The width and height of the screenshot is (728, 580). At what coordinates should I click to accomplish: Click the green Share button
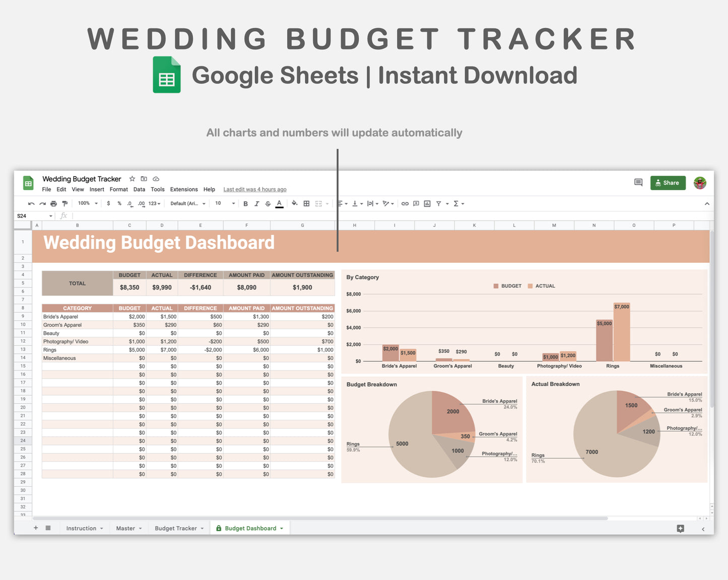668,183
